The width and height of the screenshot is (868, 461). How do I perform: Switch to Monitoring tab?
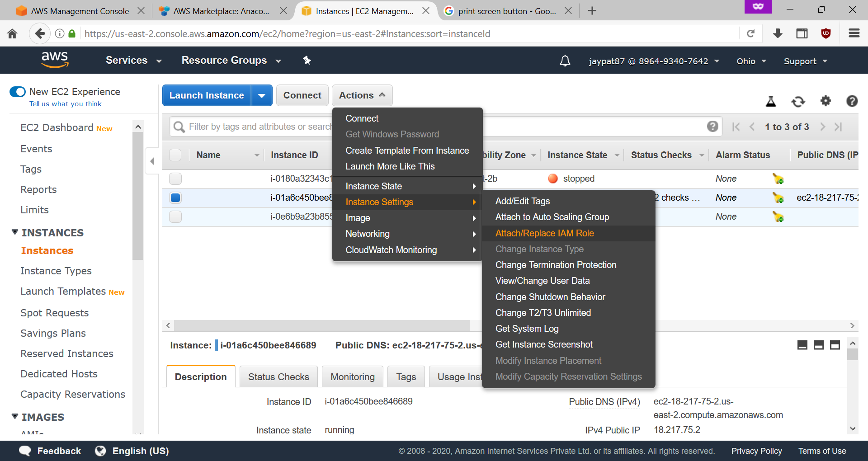(353, 377)
